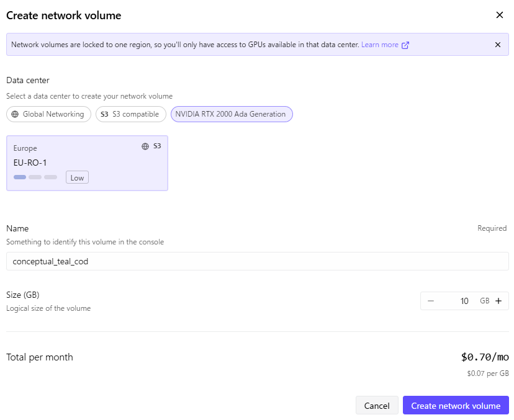Click the availability level bar on EU-RO-1

coord(35,177)
